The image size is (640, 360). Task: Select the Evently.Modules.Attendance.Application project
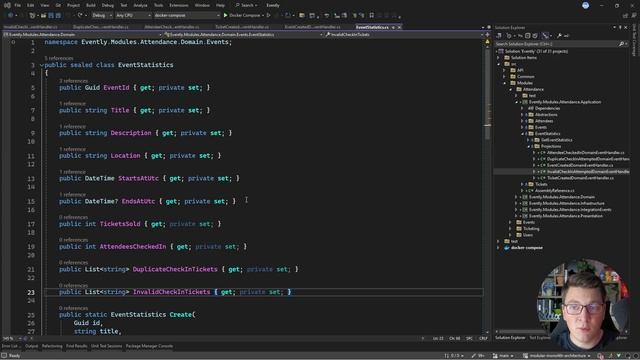[565, 102]
